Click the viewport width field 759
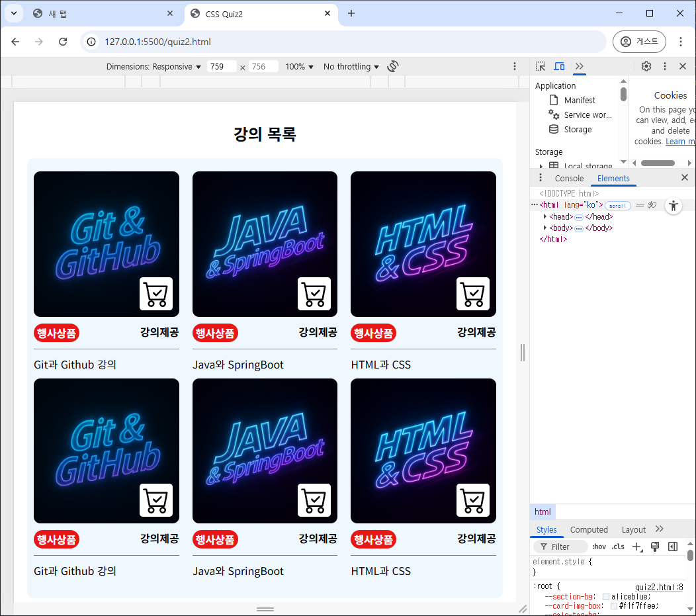 point(221,67)
